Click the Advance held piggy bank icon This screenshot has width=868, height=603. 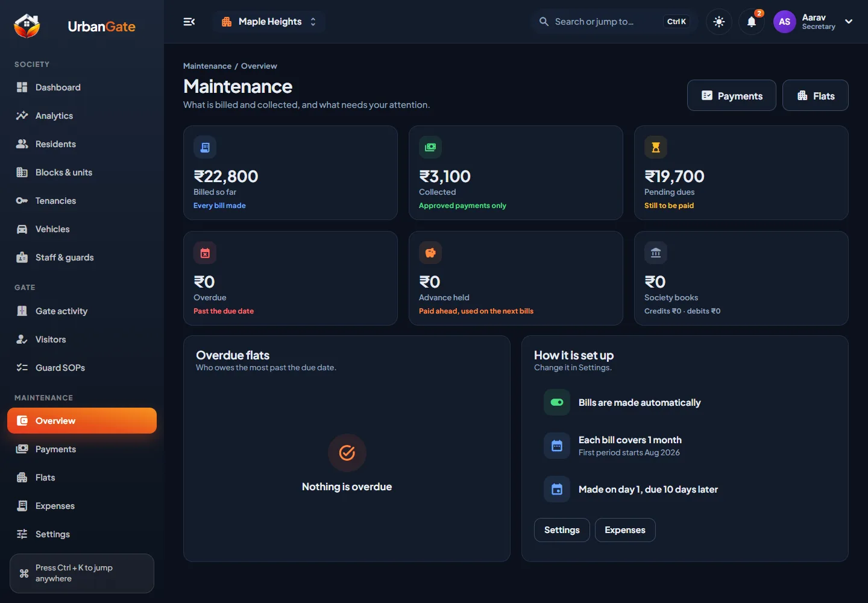coord(430,253)
